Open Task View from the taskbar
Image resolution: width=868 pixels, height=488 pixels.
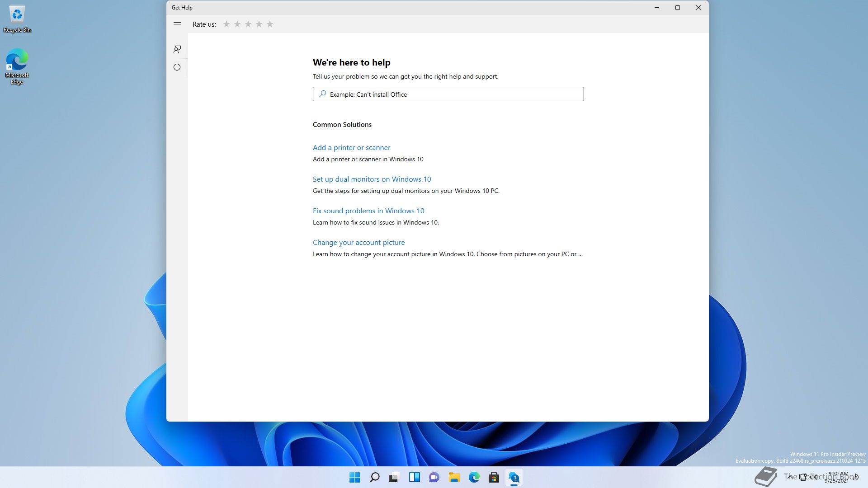(x=395, y=477)
